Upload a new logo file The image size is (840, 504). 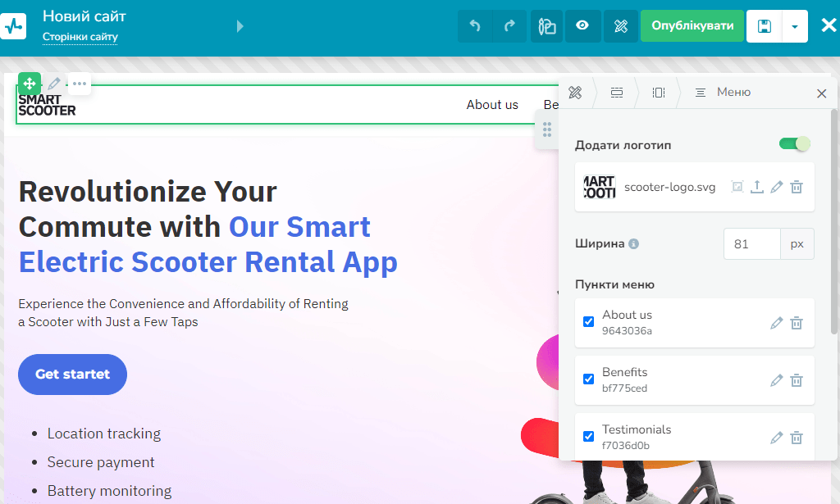click(756, 187)
